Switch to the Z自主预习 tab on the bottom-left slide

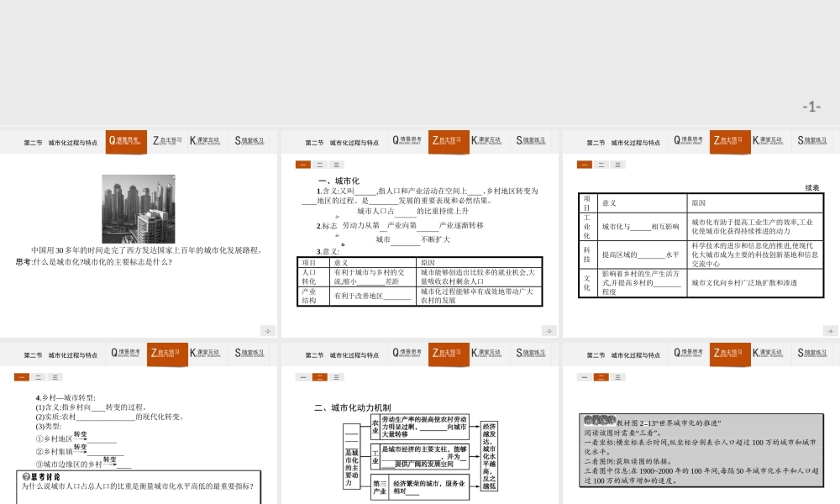point(166,354)
